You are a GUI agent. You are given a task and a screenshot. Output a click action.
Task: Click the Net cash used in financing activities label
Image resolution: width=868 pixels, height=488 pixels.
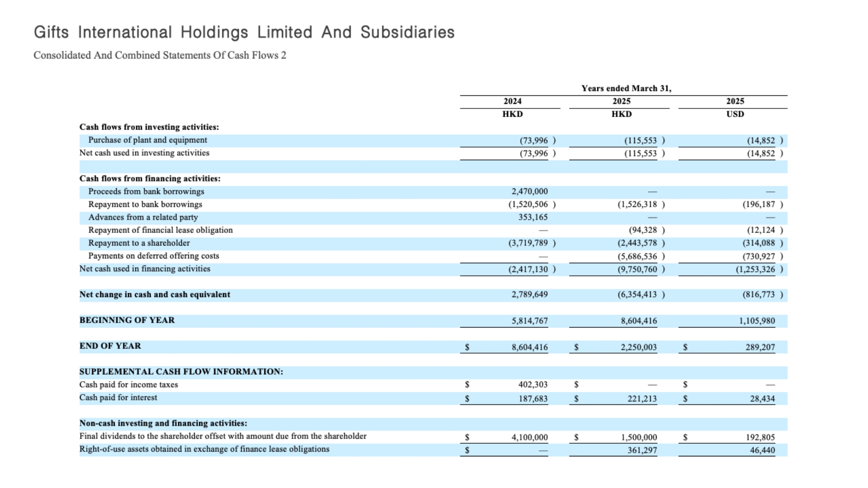pos(145,269)
